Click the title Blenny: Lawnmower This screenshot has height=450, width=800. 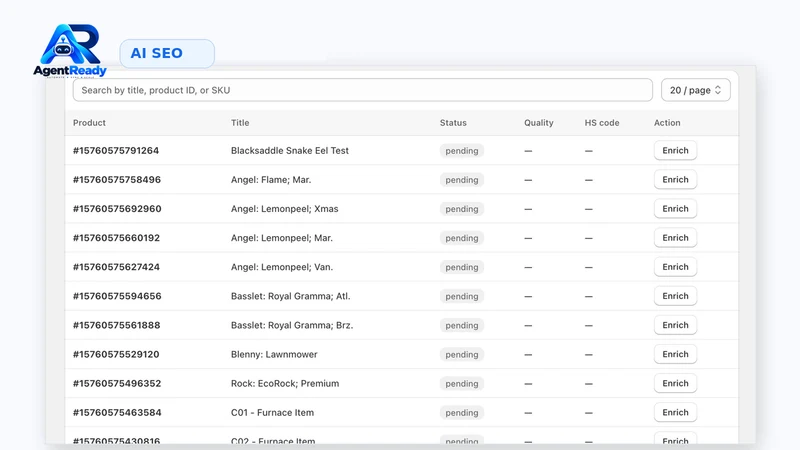point(274,354)
